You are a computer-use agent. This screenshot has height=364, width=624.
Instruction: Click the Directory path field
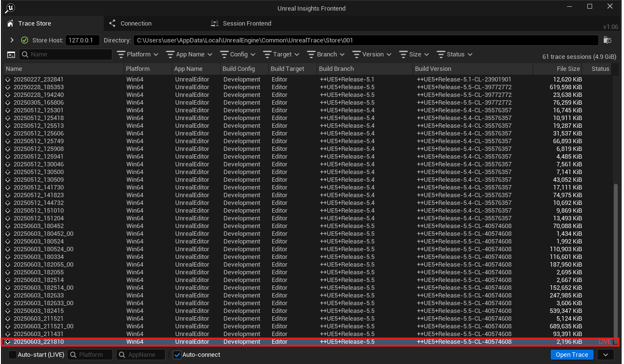(365, 40)
